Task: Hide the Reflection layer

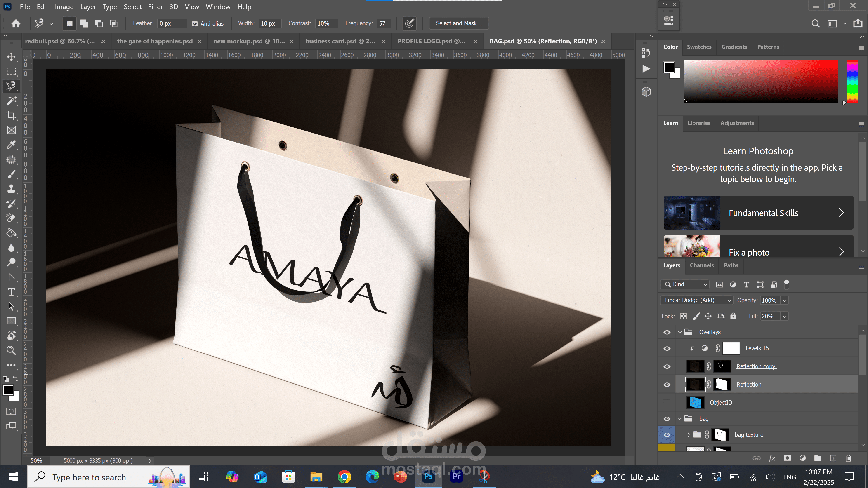Action: click(667, 385)
